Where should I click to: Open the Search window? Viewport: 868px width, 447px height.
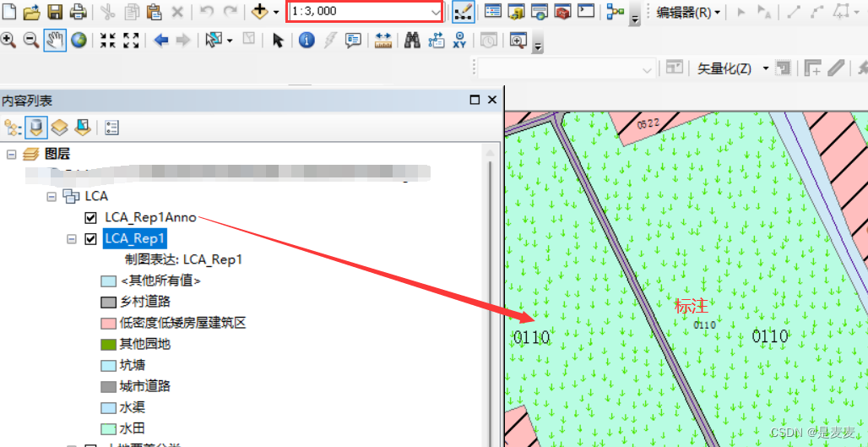point(540,11)
